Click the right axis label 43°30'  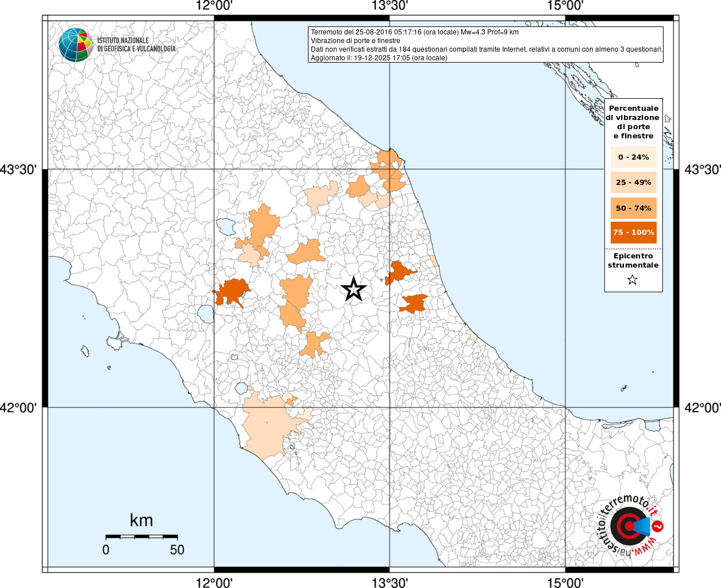pos(703,170)
